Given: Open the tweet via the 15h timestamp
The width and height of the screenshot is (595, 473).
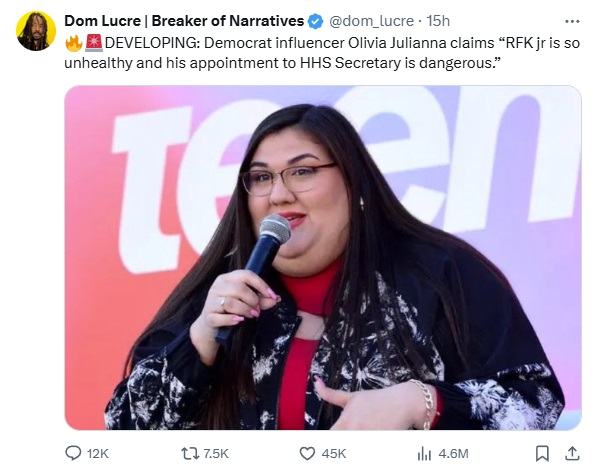Looking at the screenshot, I should click(438, 21).
